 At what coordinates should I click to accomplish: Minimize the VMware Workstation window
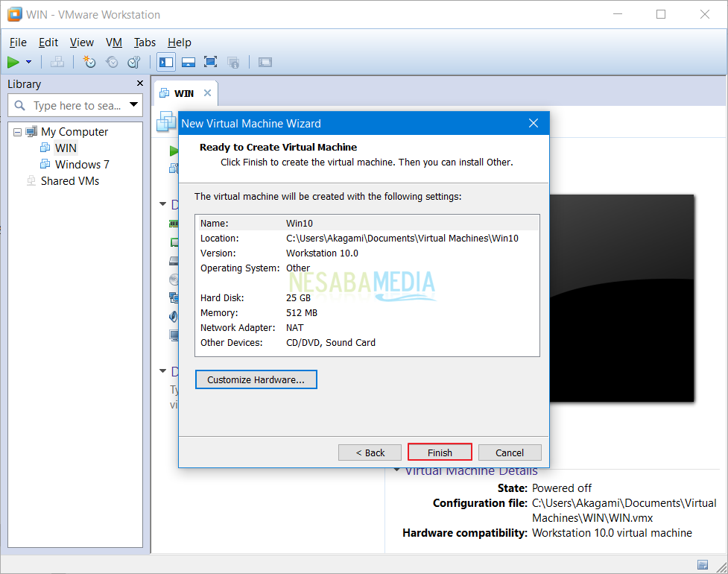coord(617,14)
